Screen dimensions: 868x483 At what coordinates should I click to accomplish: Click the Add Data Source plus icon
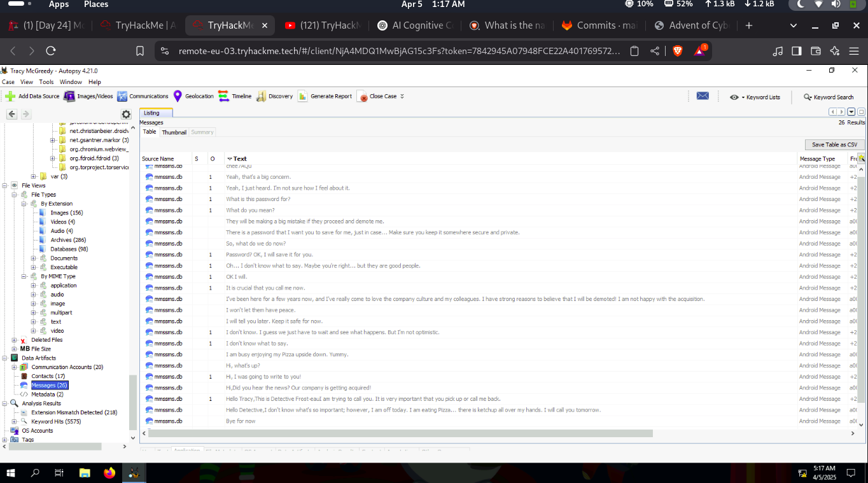click(10, 97)
